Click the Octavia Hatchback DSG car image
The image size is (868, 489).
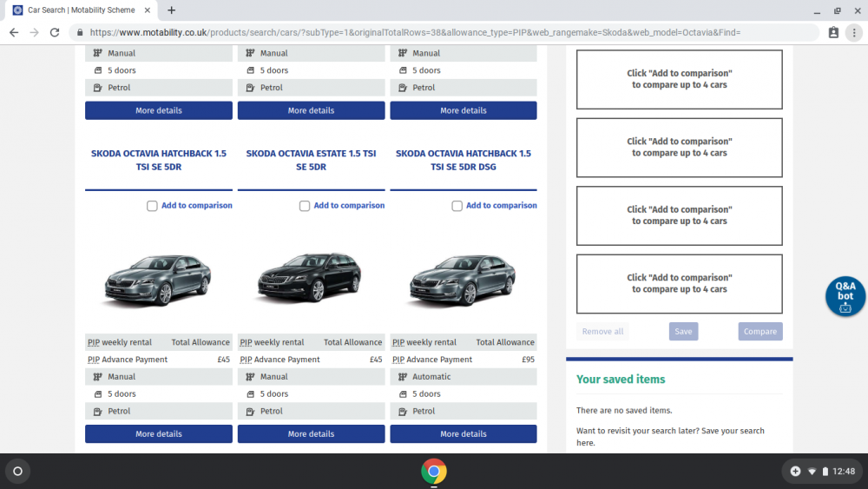tap(463, 279)
